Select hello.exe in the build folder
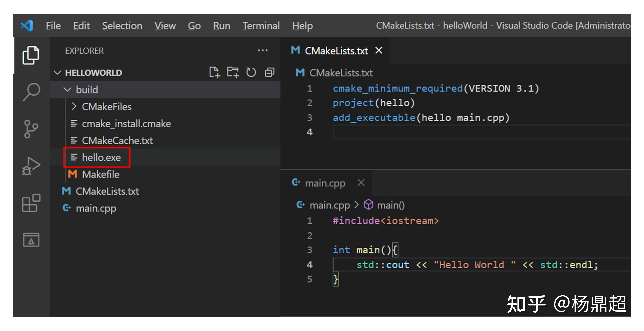Screen dimensions: 644x331 tap(165, 157)
